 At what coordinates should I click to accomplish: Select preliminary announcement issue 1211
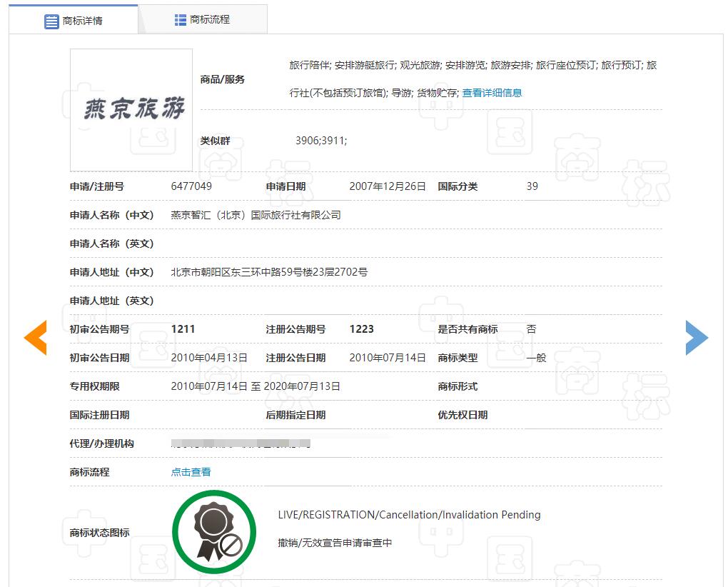tap(183, 329)
